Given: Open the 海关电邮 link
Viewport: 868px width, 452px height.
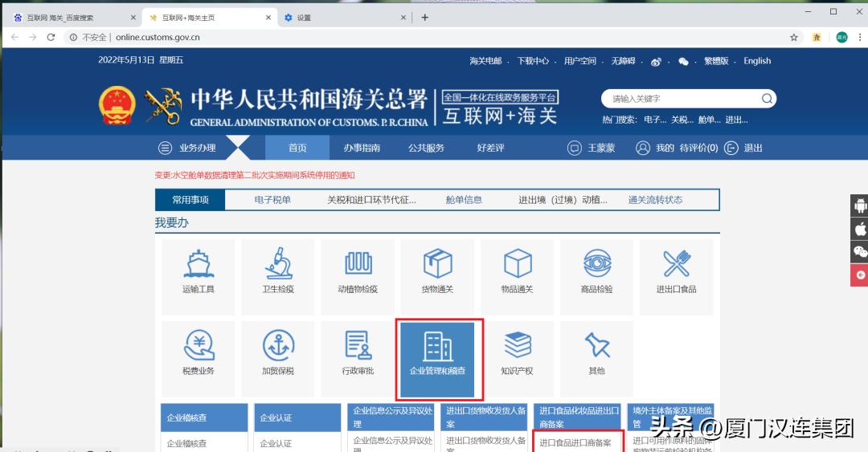Looking at the screenshot, I should click(x=485, y=61).
